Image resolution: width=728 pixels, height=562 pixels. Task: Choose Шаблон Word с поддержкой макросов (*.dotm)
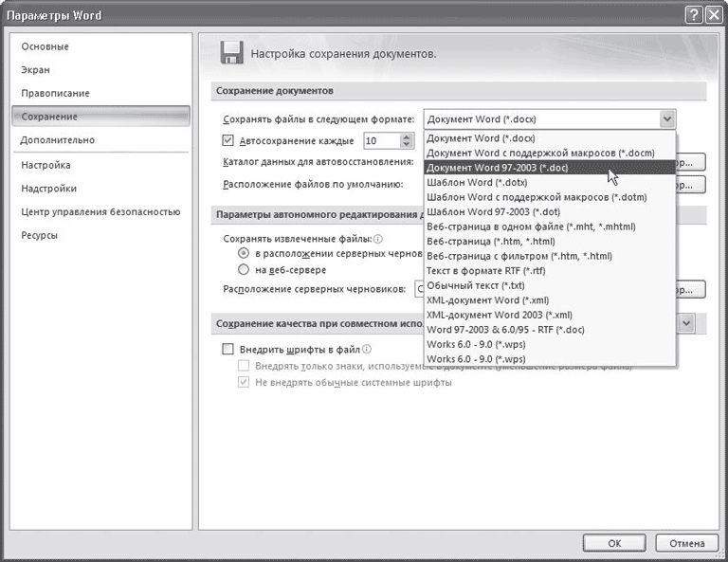tap(550, 197)
